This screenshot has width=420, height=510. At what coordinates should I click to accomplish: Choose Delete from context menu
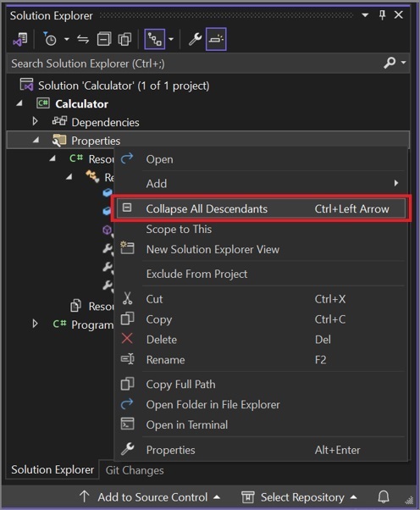click(x=261, y=340)
